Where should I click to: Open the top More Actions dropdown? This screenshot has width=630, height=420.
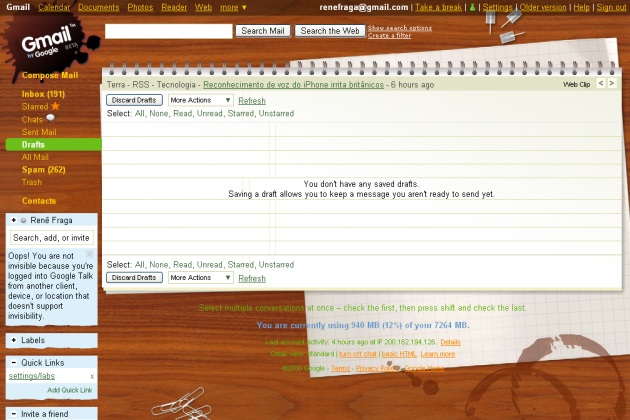pyautogui.click(x=200, y=100)
